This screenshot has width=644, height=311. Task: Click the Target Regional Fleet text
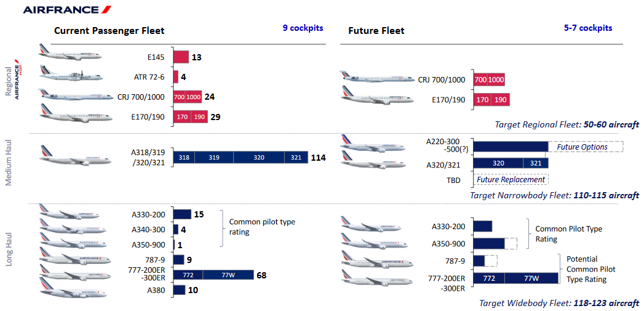566,124
